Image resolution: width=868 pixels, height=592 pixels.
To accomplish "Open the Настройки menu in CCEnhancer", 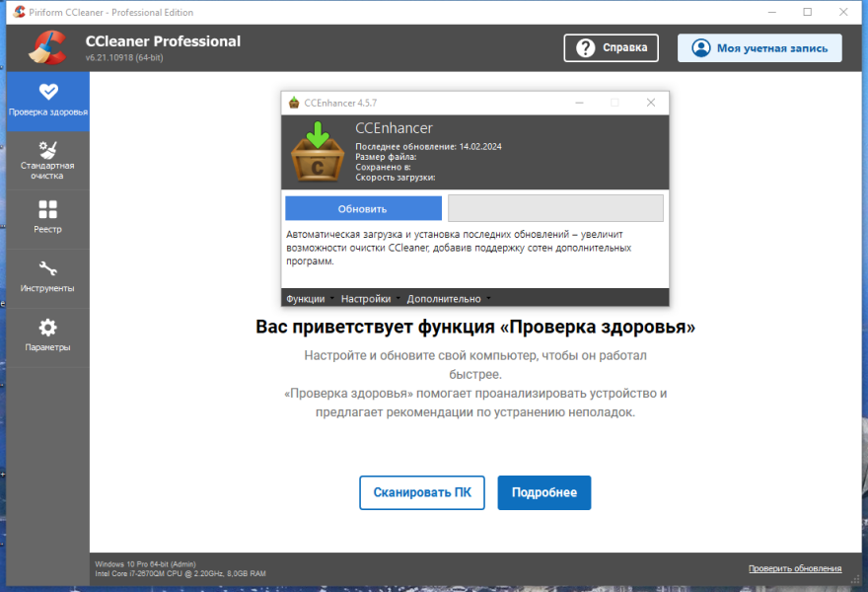I will [x=370, y=299].
